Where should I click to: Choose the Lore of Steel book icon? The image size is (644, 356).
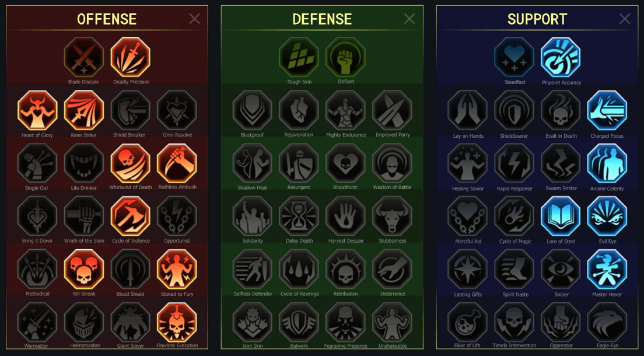coord(561,217)
